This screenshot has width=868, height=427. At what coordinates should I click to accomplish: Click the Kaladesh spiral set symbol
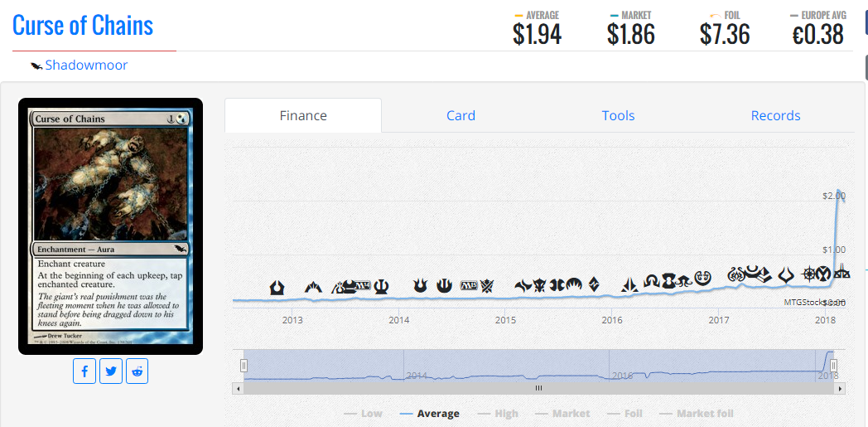703,278
